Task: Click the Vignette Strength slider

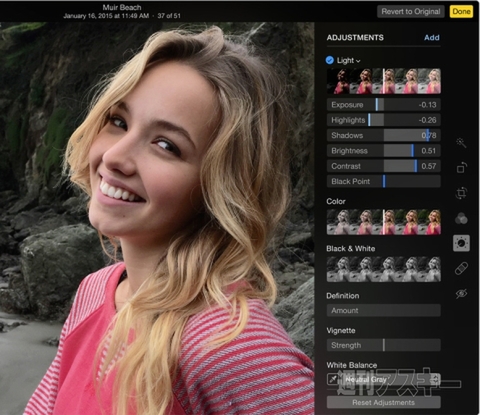Action: click(x=384, y=345)
